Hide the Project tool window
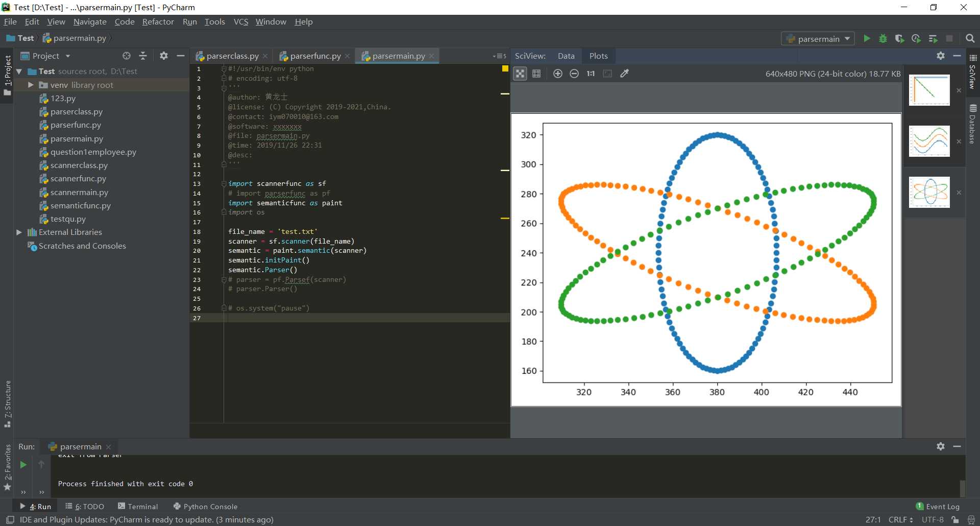 [x=180, y=56]
